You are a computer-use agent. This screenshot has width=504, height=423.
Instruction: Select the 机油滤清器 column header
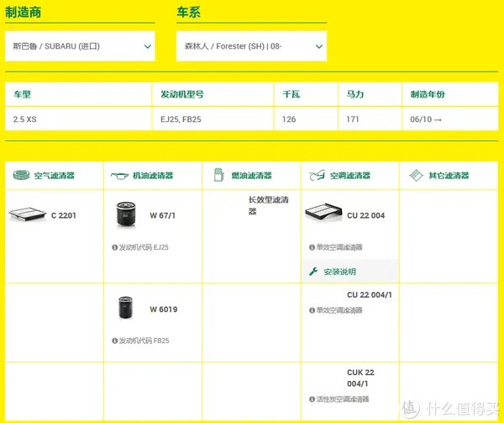tap(153, 176)
